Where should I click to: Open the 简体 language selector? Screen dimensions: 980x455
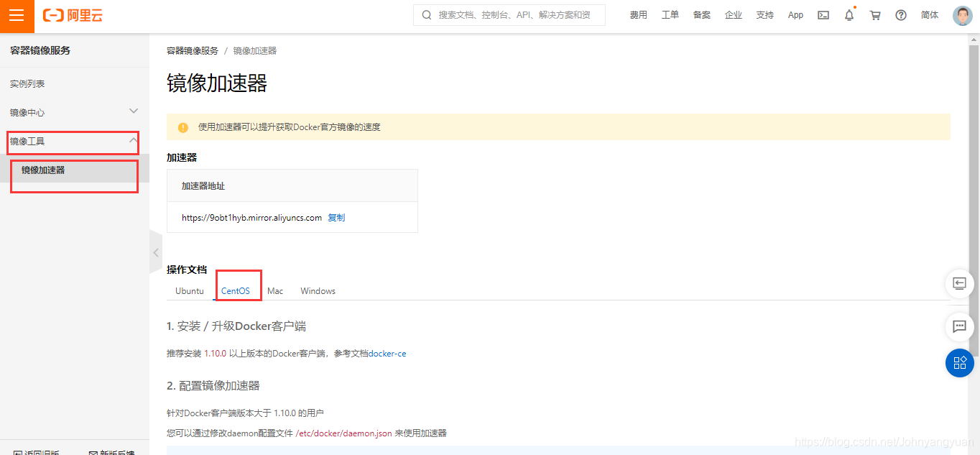930,15
